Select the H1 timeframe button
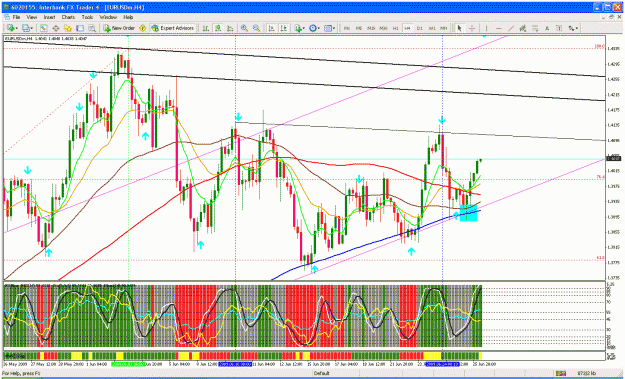Screen dimensions: 625x379 tap(395, 28)
